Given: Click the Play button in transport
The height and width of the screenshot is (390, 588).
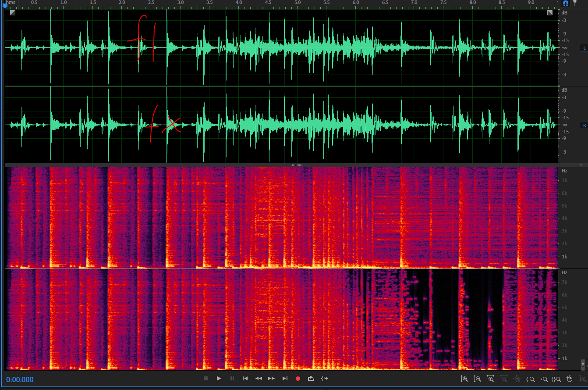Looking at the screenshot, I should [x=219, y=379].
